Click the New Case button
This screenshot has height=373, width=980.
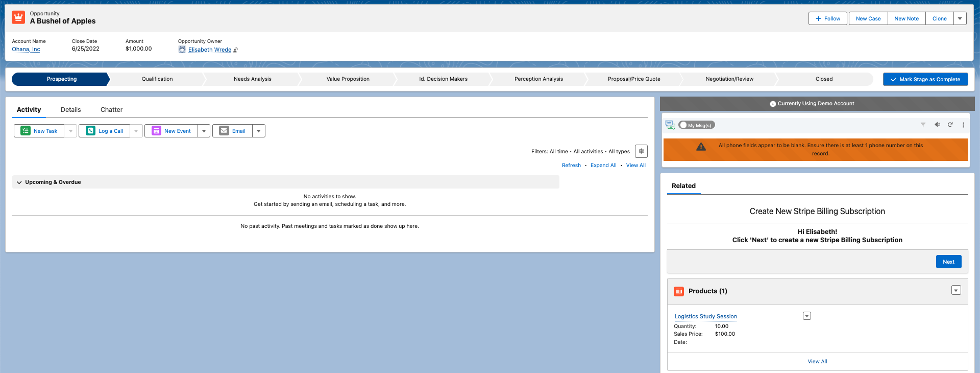click(868, 18)
